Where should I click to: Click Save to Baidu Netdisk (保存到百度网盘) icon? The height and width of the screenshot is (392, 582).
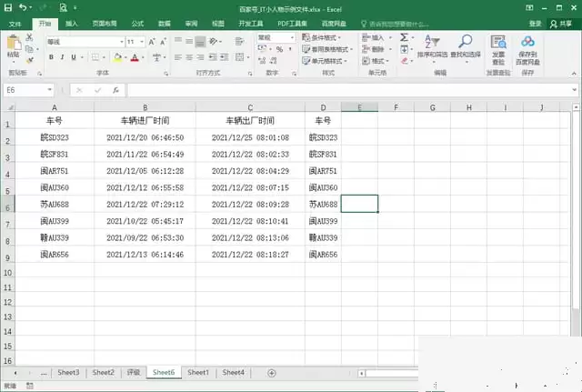point(527,49)
